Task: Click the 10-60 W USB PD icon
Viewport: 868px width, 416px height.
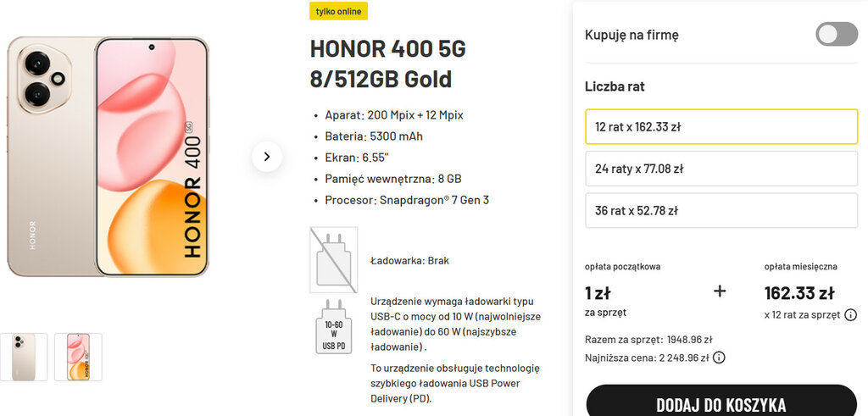Action: click(x=333, y=326)
